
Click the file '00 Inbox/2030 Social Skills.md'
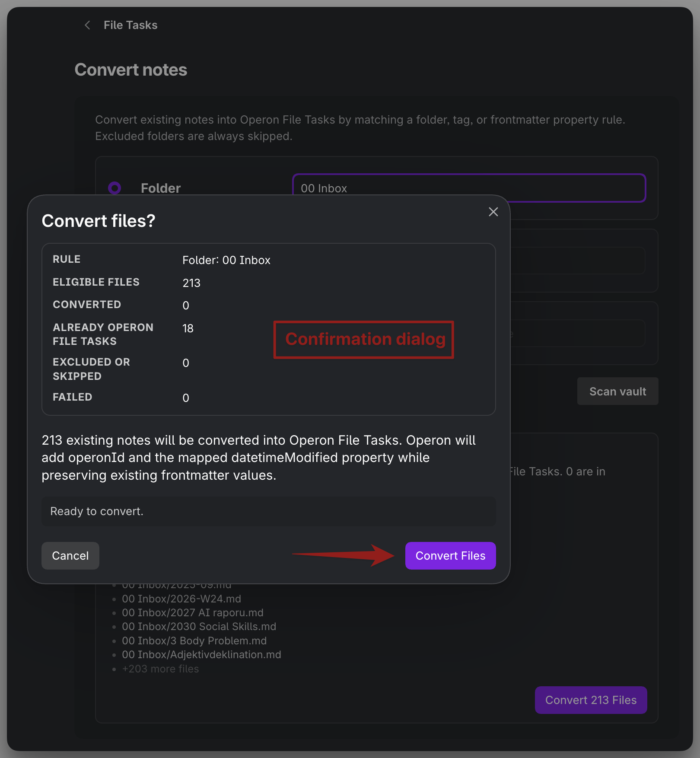199,627
